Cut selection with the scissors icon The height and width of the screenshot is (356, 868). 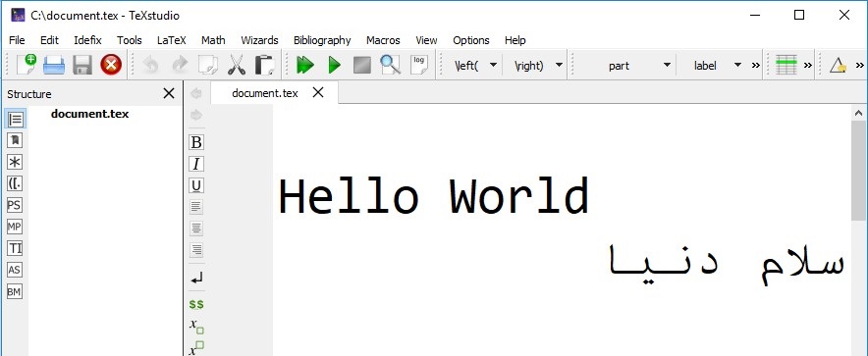point(237,66)
